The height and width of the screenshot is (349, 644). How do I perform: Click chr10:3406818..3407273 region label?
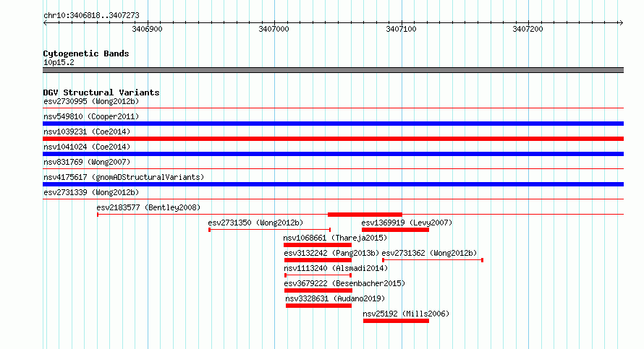tap(92, 15)
